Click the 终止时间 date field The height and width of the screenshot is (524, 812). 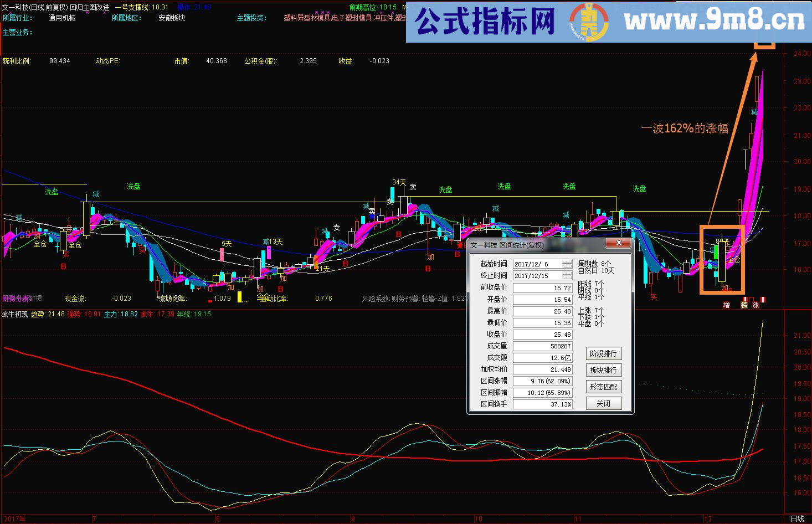[542, 276]
